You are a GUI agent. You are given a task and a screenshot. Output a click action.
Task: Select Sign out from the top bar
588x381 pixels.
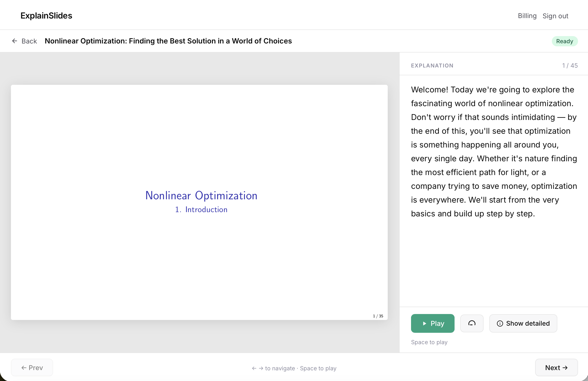pos(555,15)
